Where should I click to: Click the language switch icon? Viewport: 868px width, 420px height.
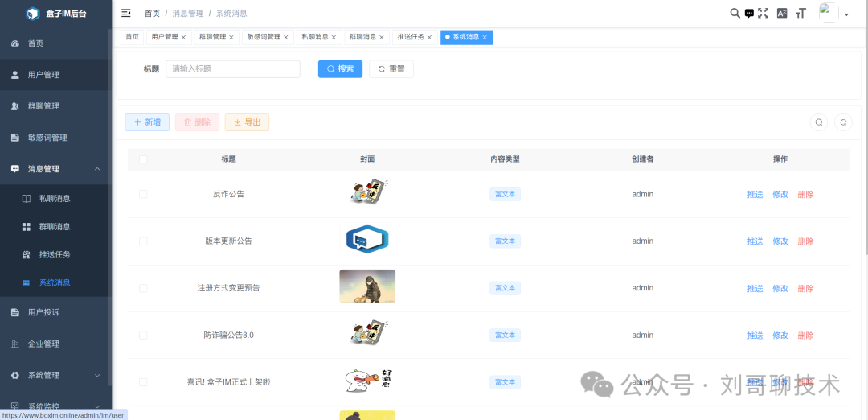coord(782,14)
